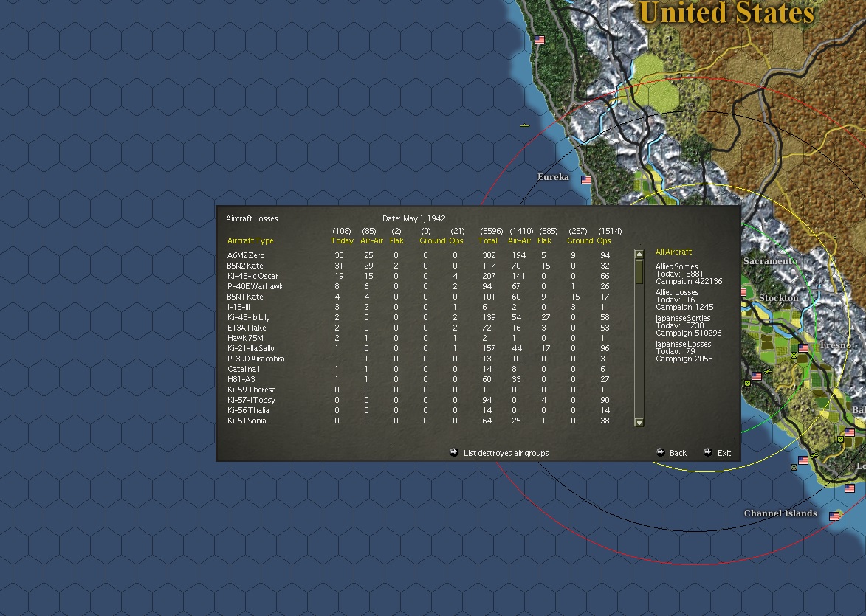Select the A6M2 Zero row
This screenshot has width=866, height=616.
[419, 255]
